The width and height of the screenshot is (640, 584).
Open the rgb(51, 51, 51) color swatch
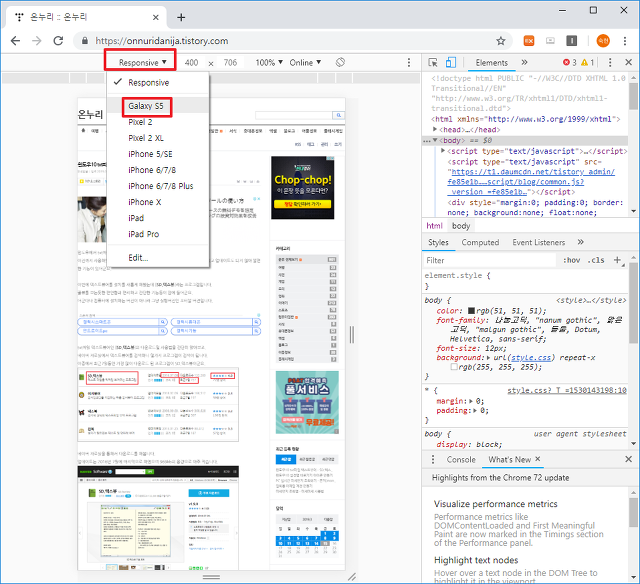click(471, 311)
